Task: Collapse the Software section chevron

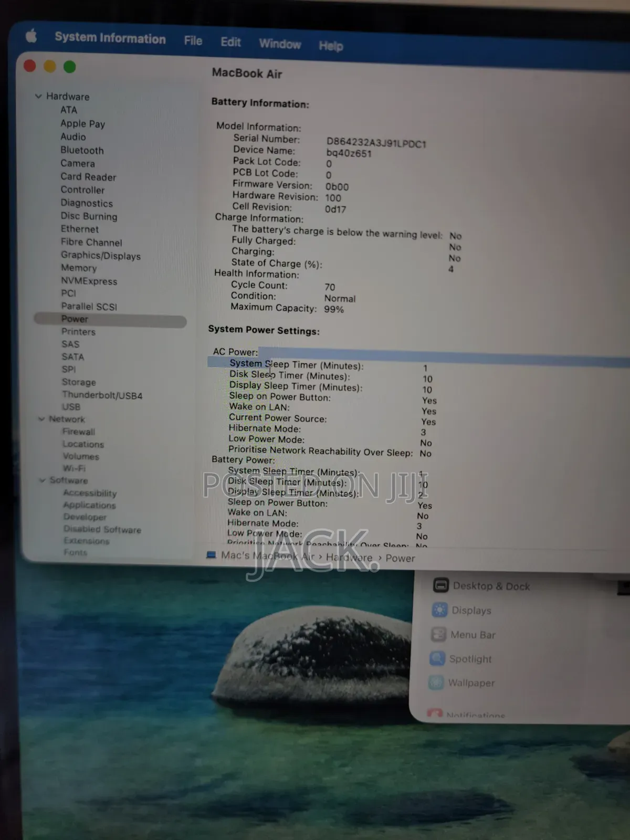Action: click(43, 480)
